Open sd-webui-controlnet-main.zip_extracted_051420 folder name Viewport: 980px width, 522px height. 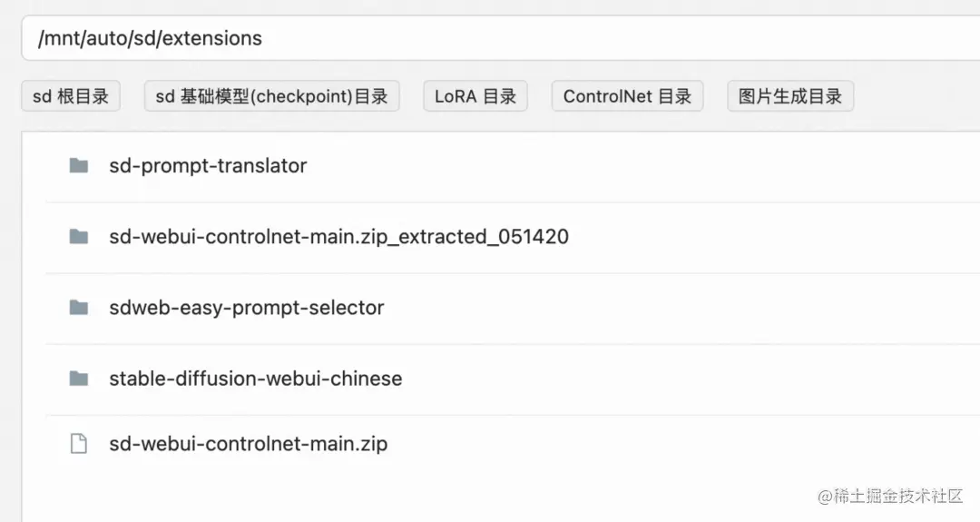click(x=338, y=236)
